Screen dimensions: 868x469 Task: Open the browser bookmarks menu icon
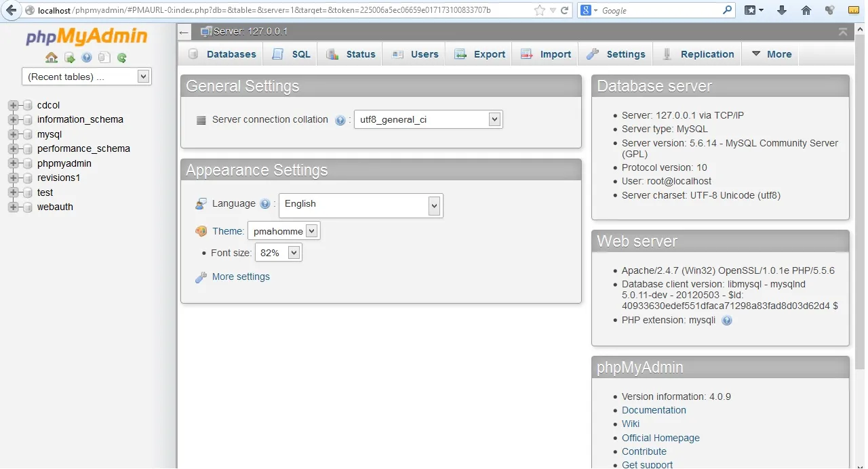(753, 10)
